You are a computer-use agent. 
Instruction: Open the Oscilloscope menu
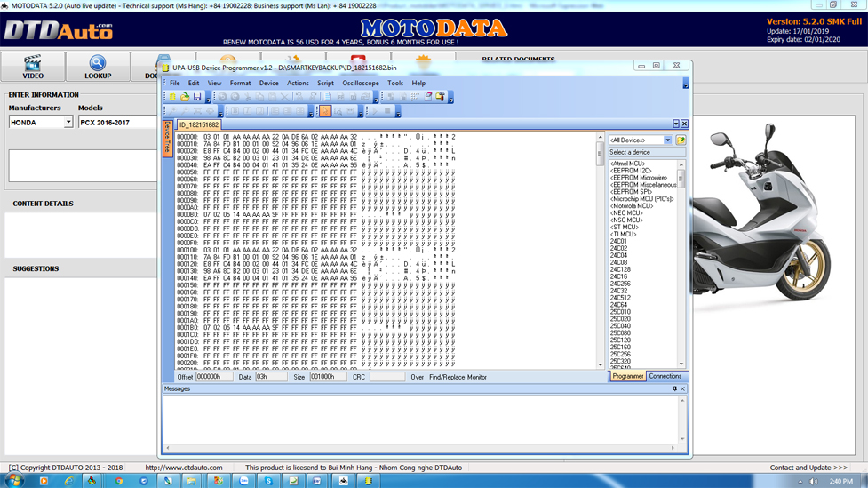tap(361, 83)
